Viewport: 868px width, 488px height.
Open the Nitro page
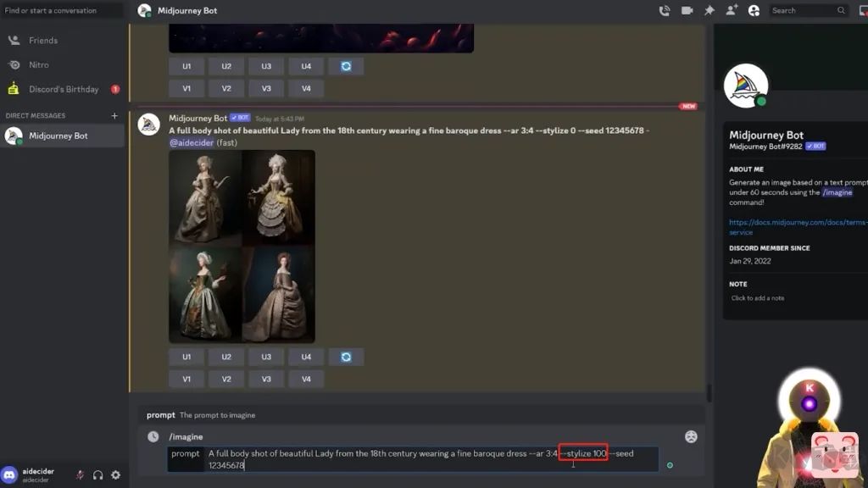coord(62,64)
